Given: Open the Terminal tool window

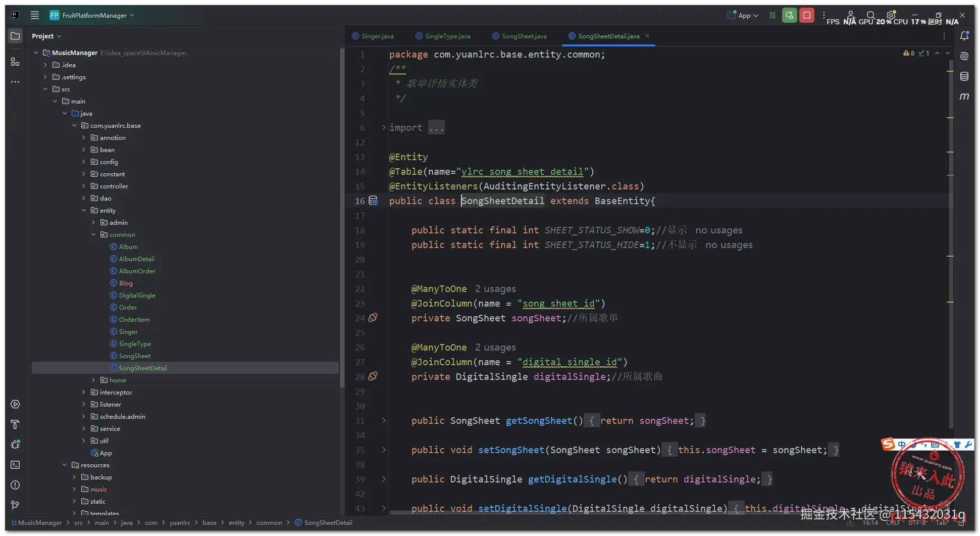Looking at the screenshot, I should (15, 465).
